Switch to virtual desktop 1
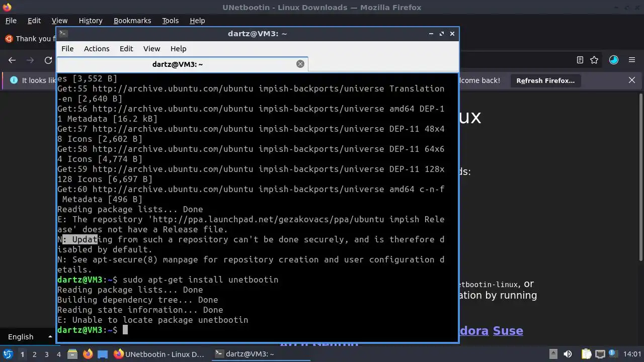 pyautogui.click(x=22, y=354)
